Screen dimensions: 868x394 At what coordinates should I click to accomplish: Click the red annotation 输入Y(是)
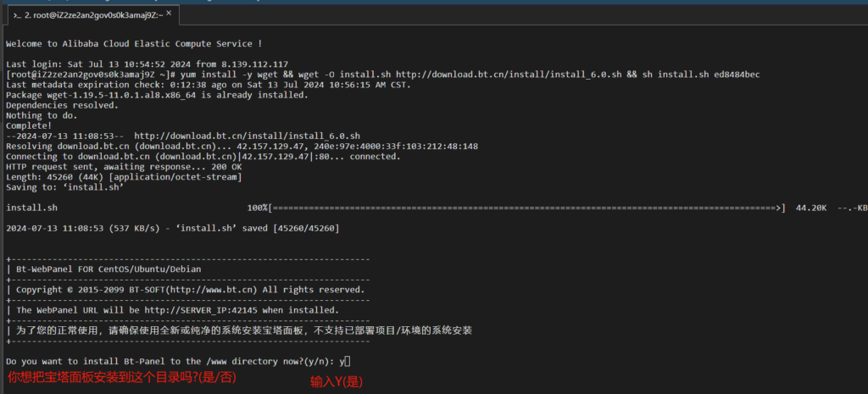coord(337,382)
